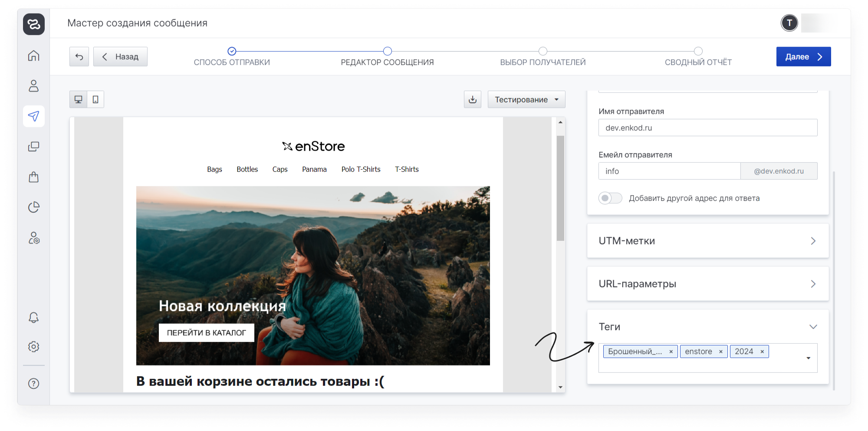Click the Далее button
Screen dimensions: 868x431
coord(803,56)
